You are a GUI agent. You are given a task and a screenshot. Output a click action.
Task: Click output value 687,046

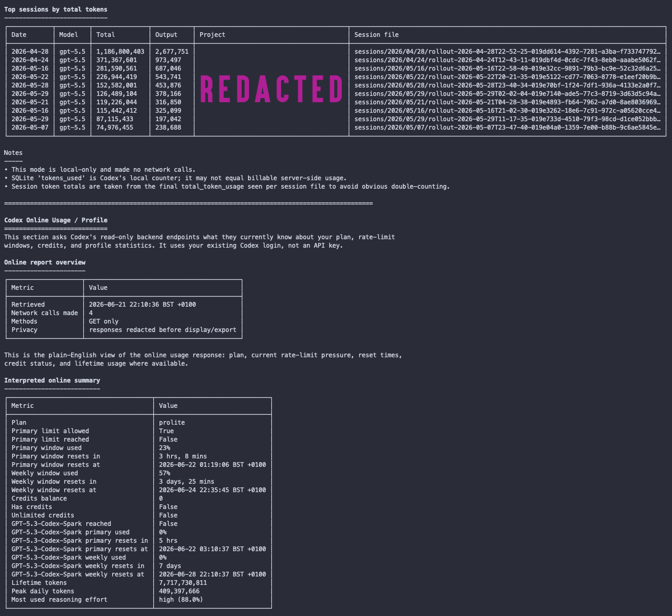[x=168, y=69]
